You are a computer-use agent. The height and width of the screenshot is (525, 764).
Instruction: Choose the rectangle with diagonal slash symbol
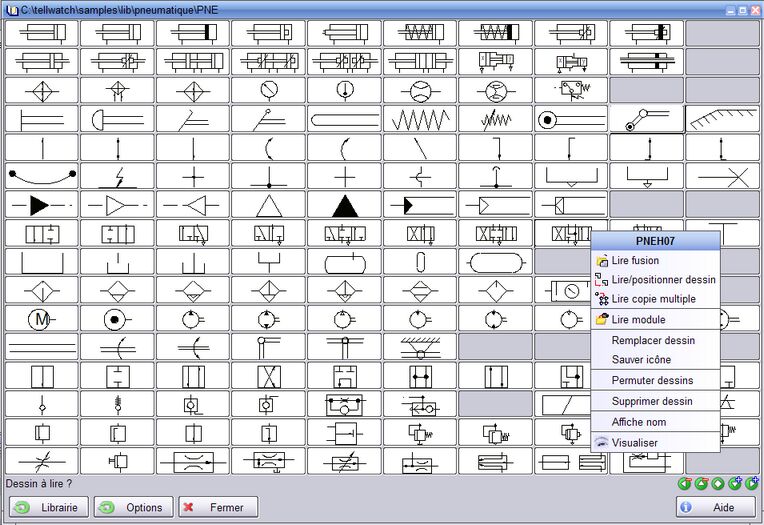point(566,406)
